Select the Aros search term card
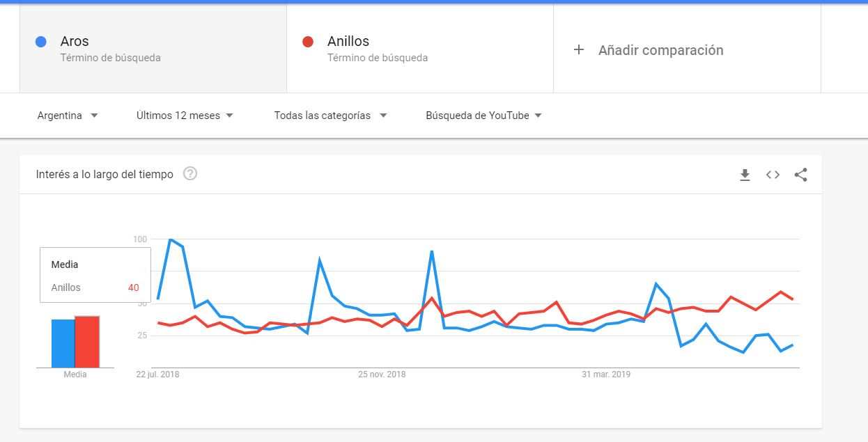Viewport: 868px width, 442px height. 153,49
